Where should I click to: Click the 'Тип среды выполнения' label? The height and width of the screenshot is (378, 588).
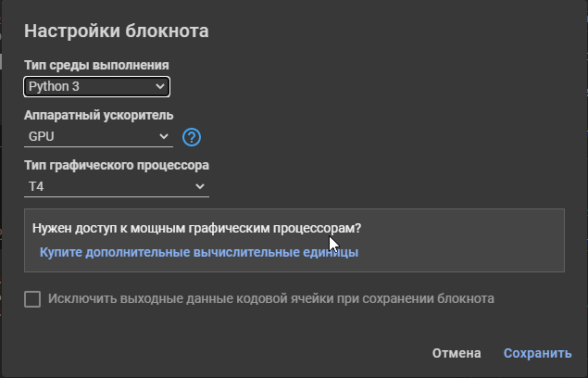pos(96,65)
